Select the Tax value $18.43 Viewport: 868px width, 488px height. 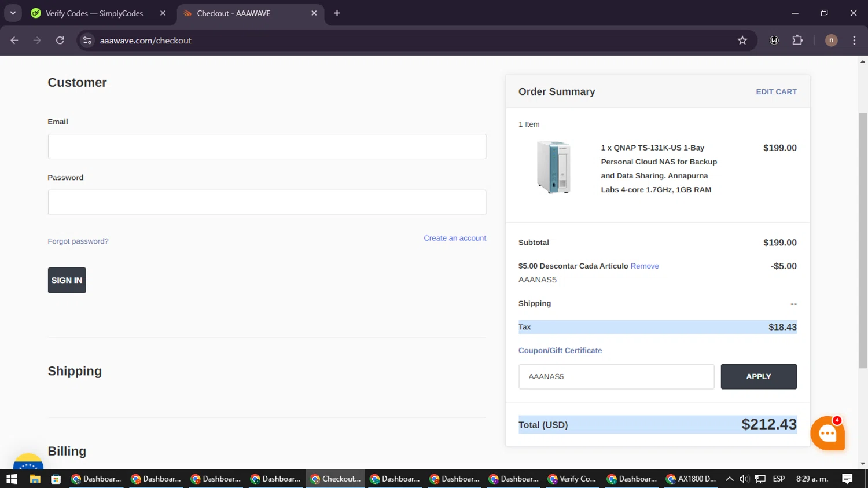tap(782, 327)
